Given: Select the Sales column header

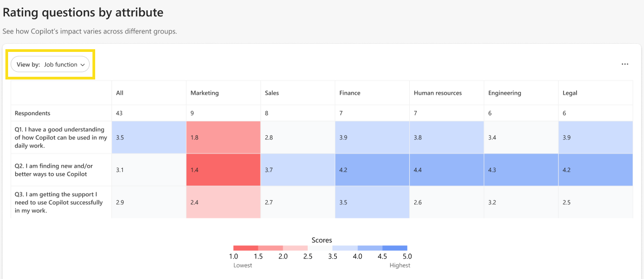Looking at the screenshot, I should pos(272,94).
